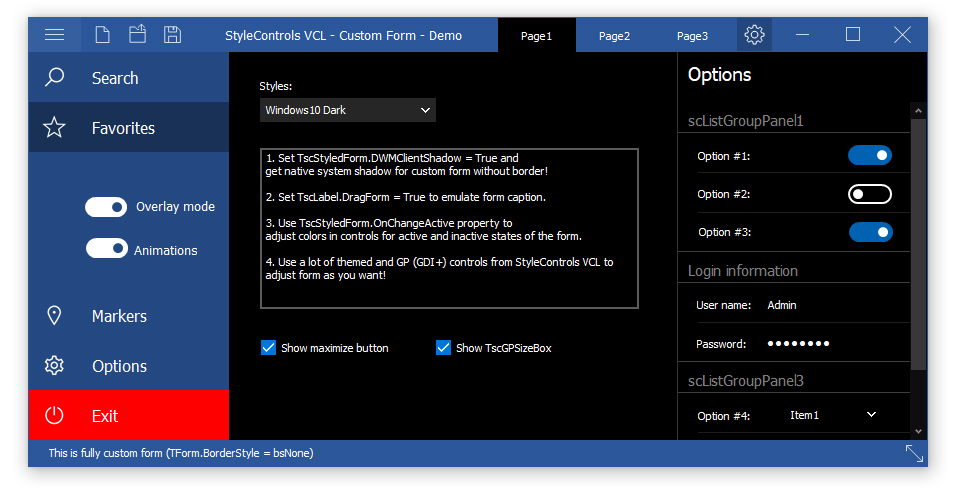The width and height of the screenshot is (959, 494).
Task: Click the Options gear icon in sidebar
Action: [x=54, y=366]
